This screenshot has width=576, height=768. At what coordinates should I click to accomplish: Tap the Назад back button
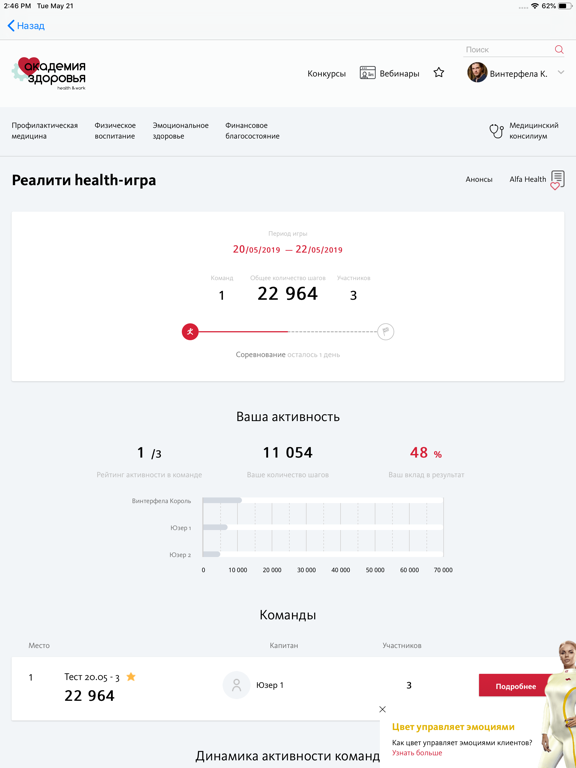point(26,26)
